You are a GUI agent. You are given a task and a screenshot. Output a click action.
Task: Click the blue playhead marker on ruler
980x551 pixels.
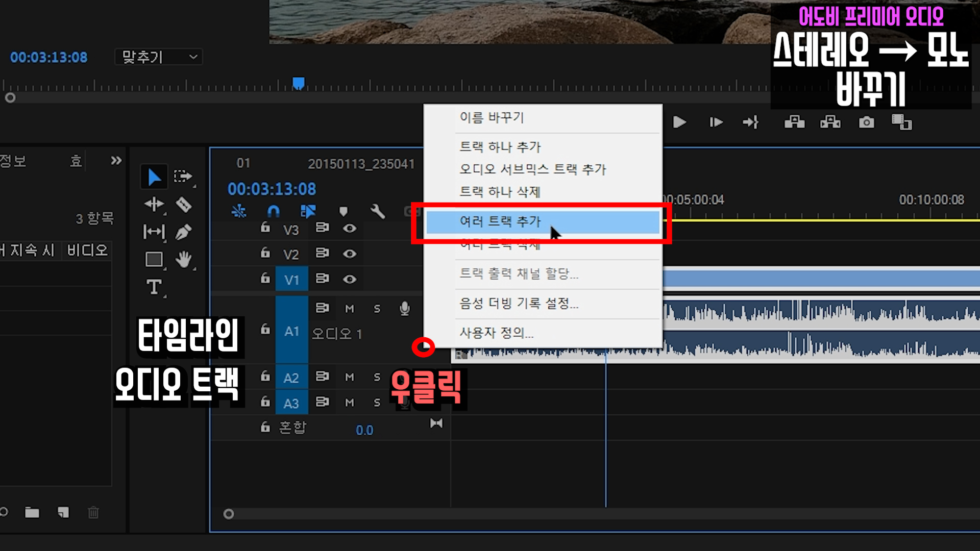click(x=299, y=83)
